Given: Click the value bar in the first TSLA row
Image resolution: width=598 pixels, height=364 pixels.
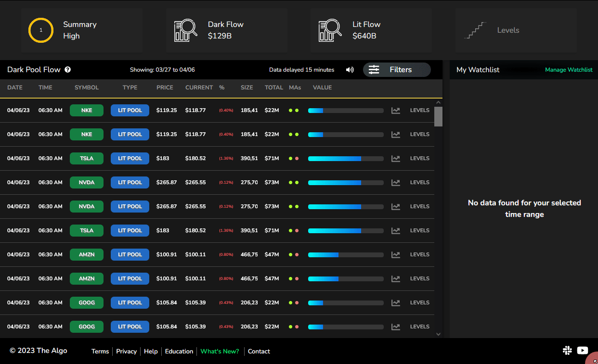Looking at the screenshot, I should tap(346, 158).
